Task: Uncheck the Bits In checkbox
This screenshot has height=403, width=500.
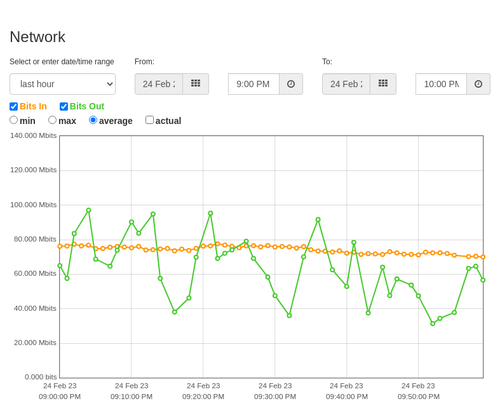Action: (x=14, y=106)
